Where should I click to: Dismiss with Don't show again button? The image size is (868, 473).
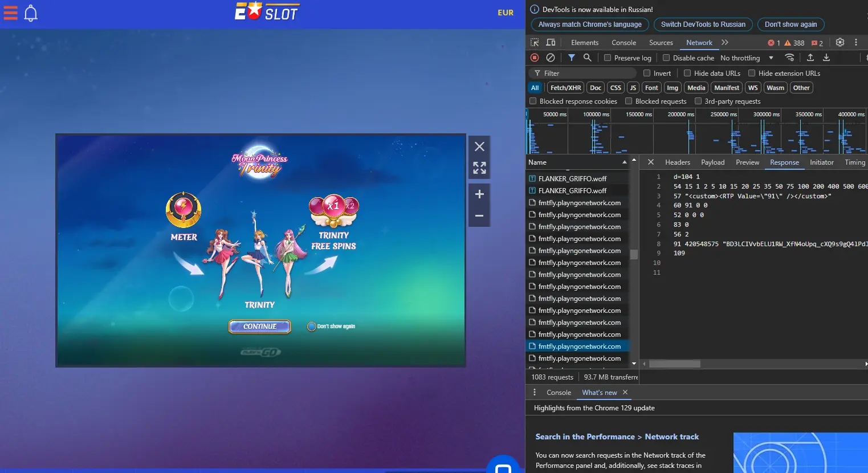pyautogui.click(x=790, y=25)
